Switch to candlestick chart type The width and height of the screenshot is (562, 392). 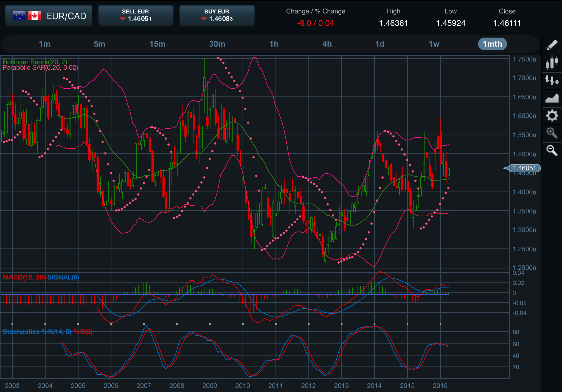point(552,63)
